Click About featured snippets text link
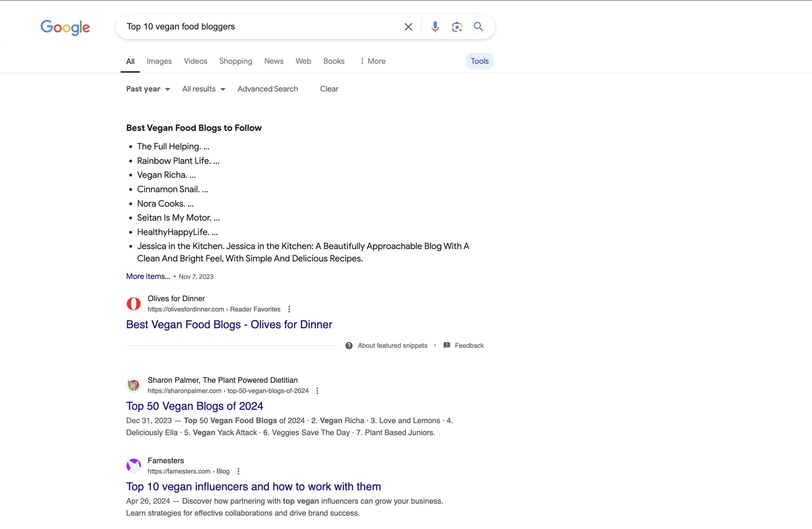The image size is (812, 529). (x=392, y=346)
